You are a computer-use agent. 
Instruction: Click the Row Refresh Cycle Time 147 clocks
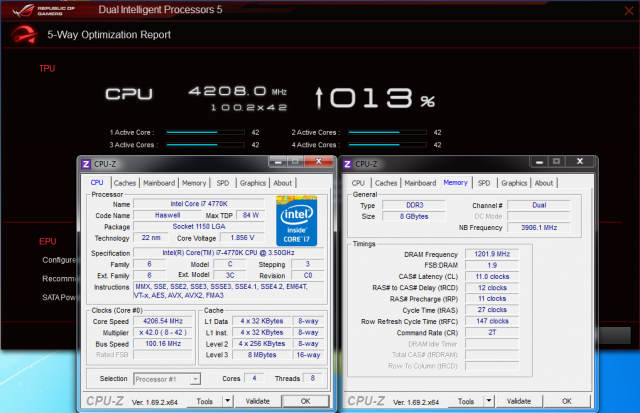pos(492,321)
